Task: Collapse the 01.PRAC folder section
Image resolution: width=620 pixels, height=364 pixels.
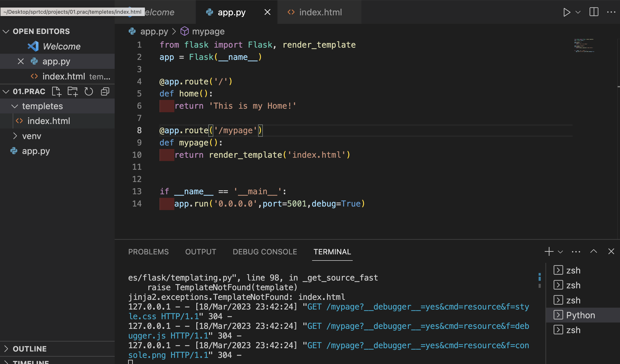Action: 6,91
